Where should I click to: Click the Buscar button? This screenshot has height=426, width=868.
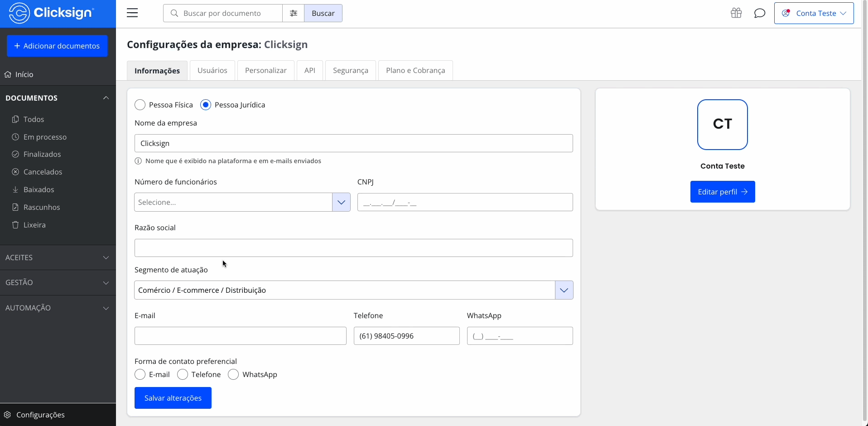323,13
